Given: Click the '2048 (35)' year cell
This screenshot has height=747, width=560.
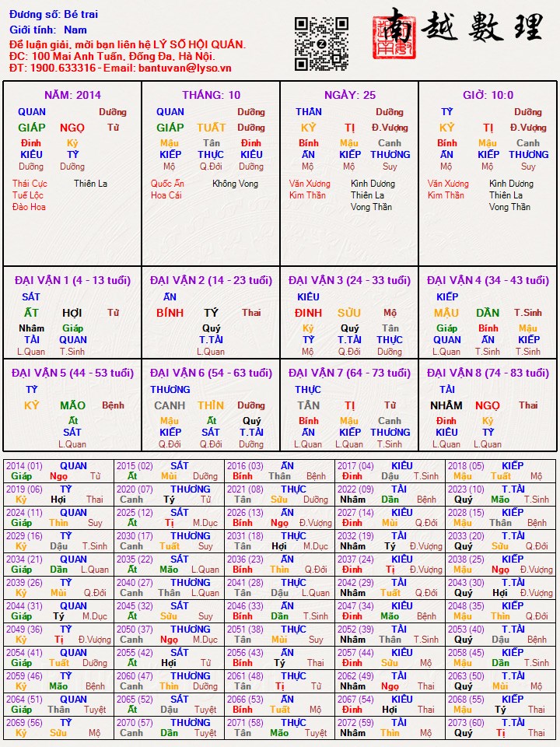Looking at the screenshot, I should pos(500,612).
